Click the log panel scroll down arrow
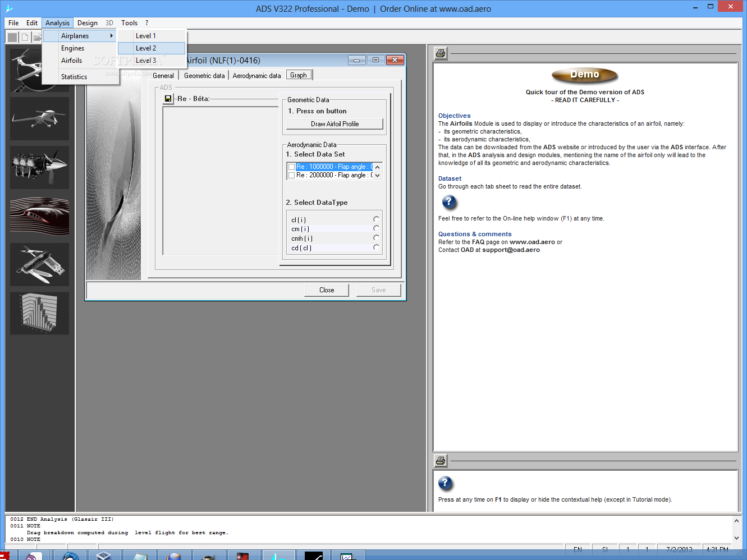The height and width of the screenshot is (560, 747). coord(737,538)
